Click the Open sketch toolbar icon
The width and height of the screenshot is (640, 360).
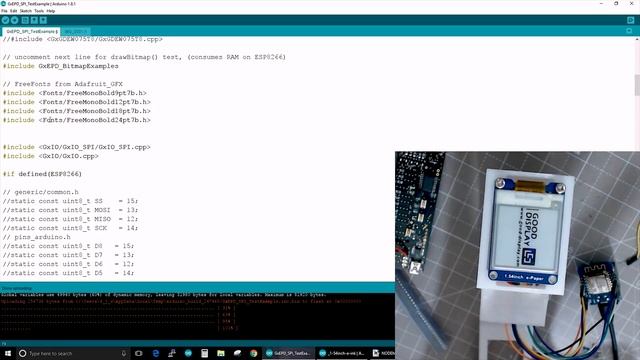[34, 20]
